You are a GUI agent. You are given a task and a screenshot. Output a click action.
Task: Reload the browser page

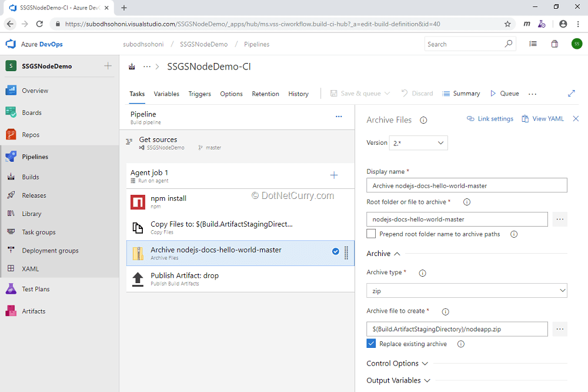click(39, 24)
